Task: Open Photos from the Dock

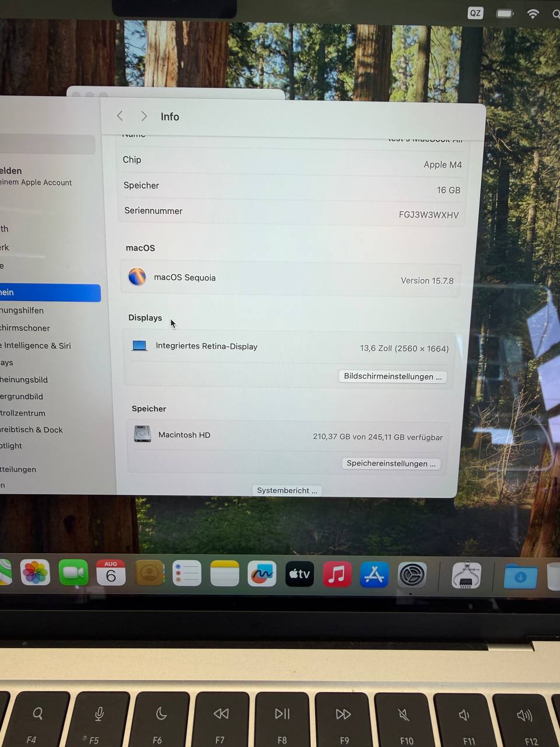Action: 35,572
